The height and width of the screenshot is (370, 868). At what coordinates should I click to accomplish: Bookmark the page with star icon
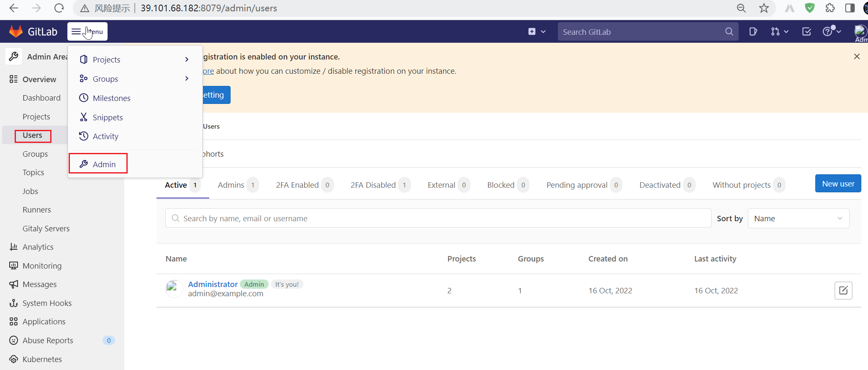(x=764, y=8)
